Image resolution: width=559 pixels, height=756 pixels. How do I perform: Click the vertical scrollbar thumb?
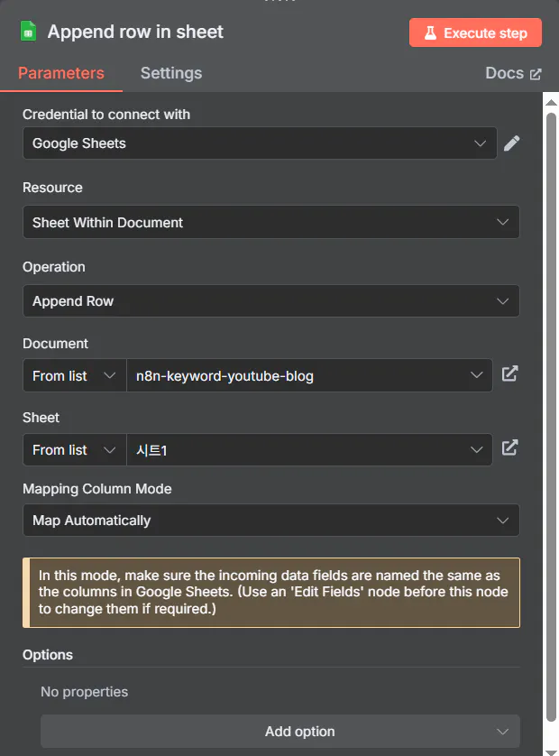point(551,417)
